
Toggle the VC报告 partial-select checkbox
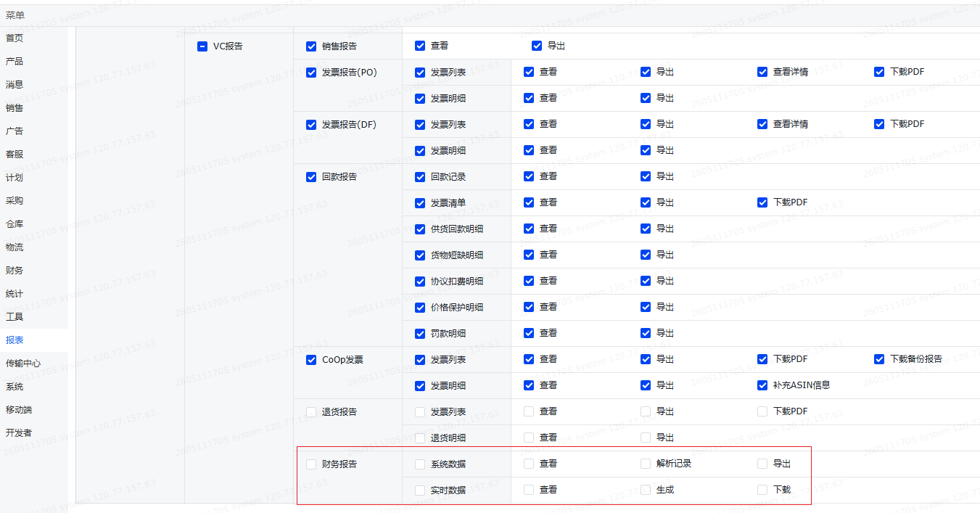point(202,46)
